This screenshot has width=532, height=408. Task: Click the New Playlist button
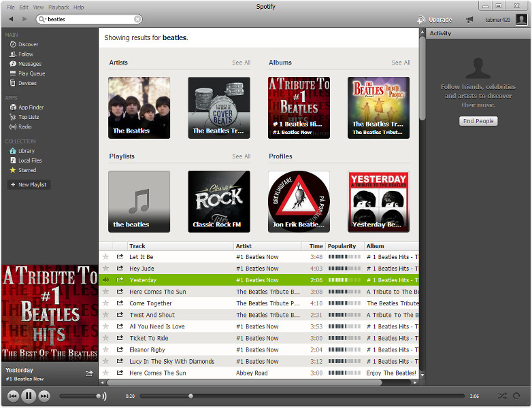click(29, 184)
